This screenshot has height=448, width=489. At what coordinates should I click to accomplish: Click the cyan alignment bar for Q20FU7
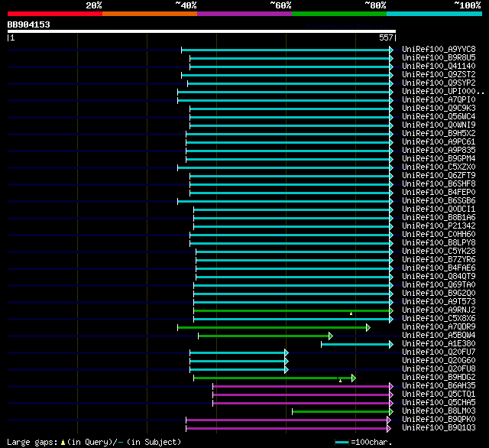pyautogui.click(x=238, y=353)
